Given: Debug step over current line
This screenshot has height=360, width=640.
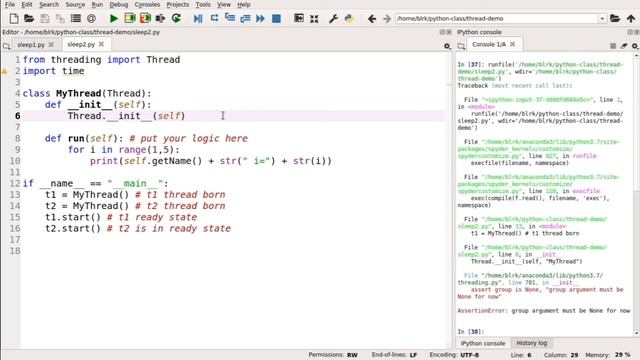Looking at the screenshot, I should 214,18.
